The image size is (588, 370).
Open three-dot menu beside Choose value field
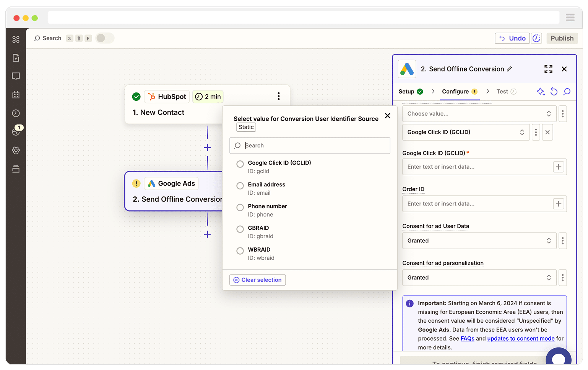562,114
